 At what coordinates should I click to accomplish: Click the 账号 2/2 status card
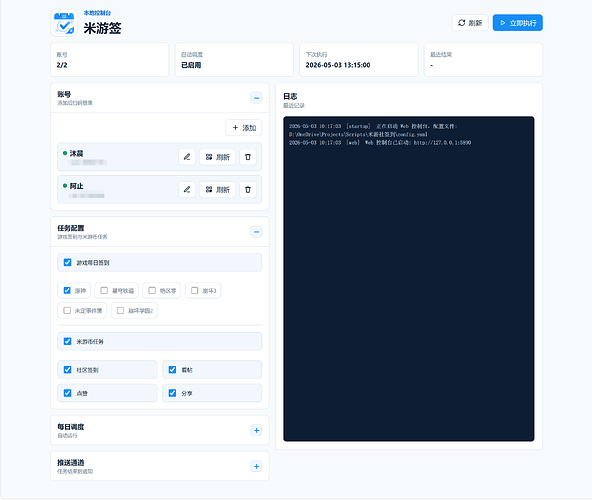[x=109, y=60]
